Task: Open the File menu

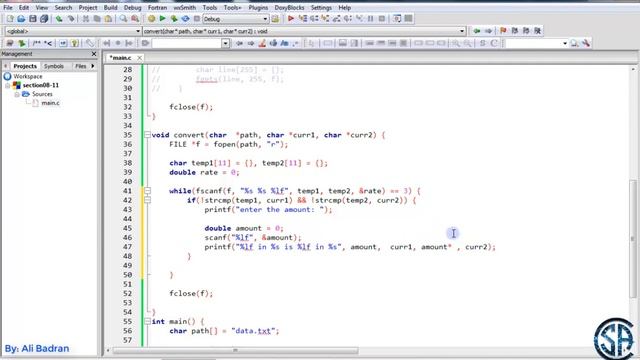Action: pyautogui.click(x=8, y=7)
